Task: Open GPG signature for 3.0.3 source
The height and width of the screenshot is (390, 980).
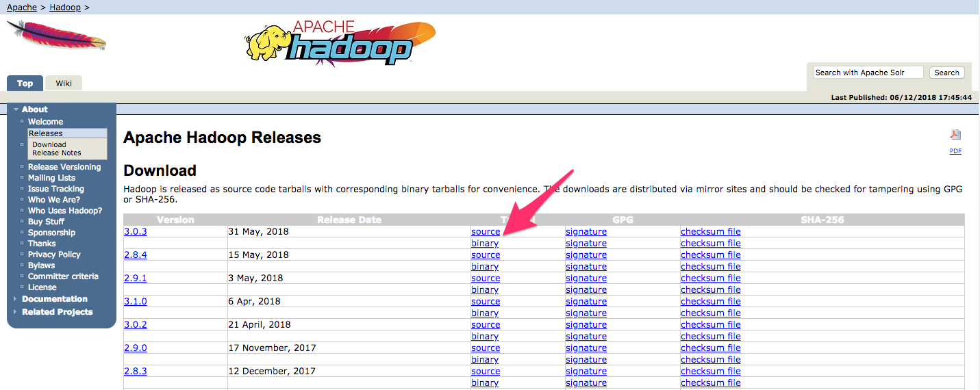Action: [586, 231]
